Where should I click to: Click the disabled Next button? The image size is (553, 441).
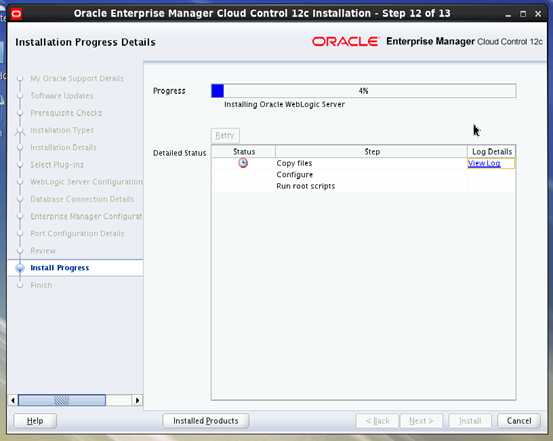click(421, 421)
